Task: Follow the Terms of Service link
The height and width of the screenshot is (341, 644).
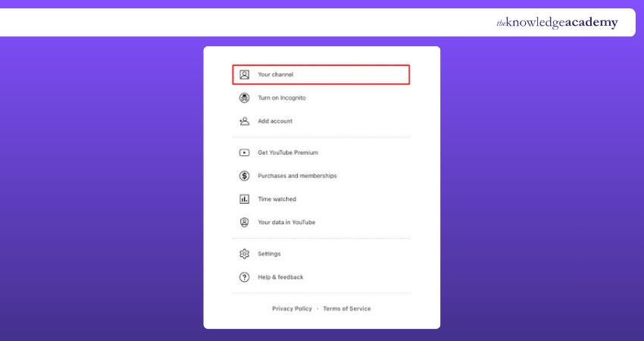Action: point(347,308)
